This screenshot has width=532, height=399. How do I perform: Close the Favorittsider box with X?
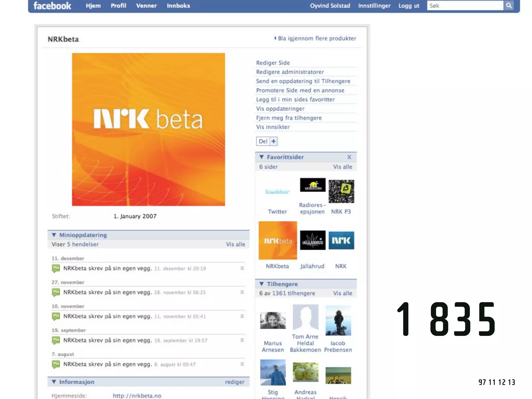coord(349,157)
